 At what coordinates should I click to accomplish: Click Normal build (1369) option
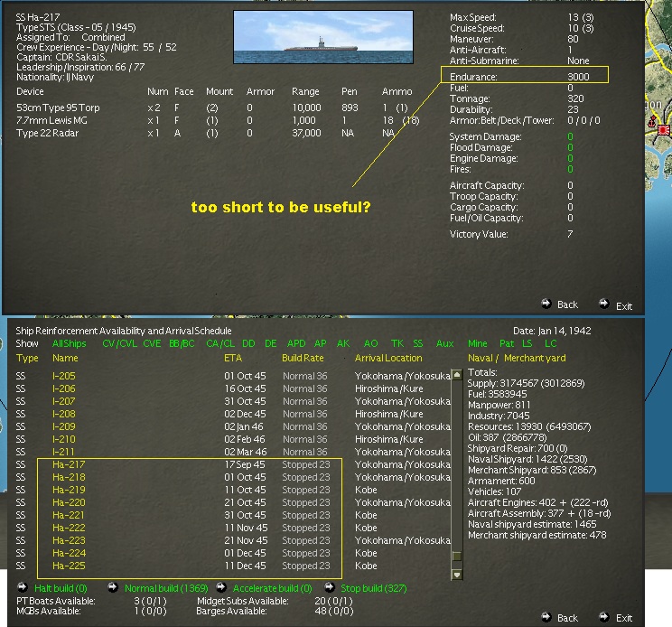point(166,588)
